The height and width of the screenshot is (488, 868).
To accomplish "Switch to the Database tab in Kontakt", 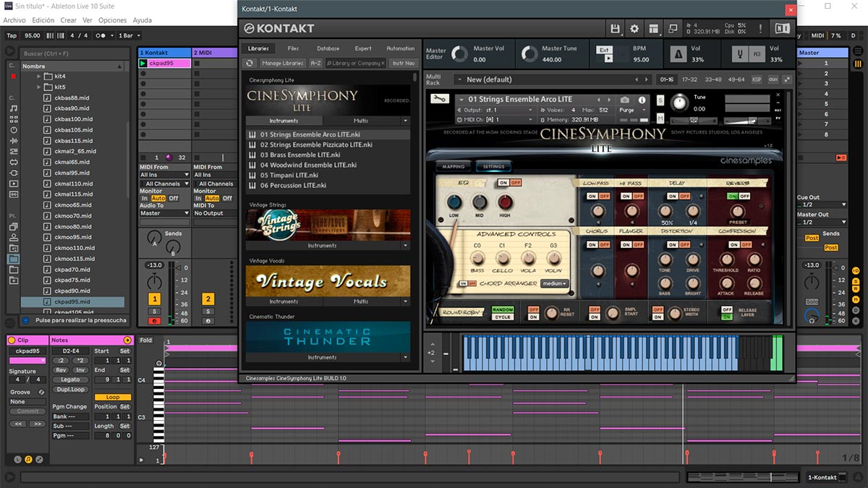I will click(328, 48).
